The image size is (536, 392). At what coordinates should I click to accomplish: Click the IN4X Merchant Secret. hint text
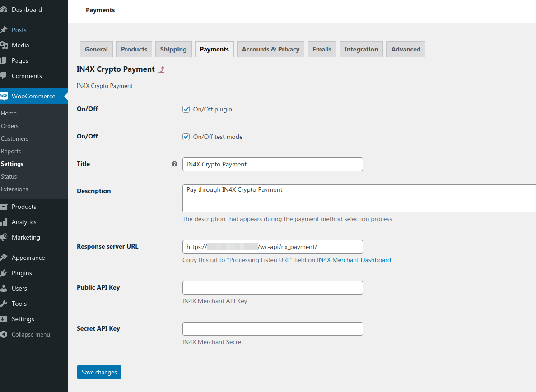(x=213, y=342)
